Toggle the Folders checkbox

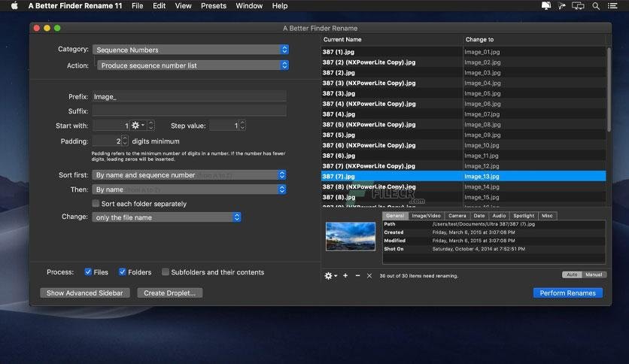123,271
